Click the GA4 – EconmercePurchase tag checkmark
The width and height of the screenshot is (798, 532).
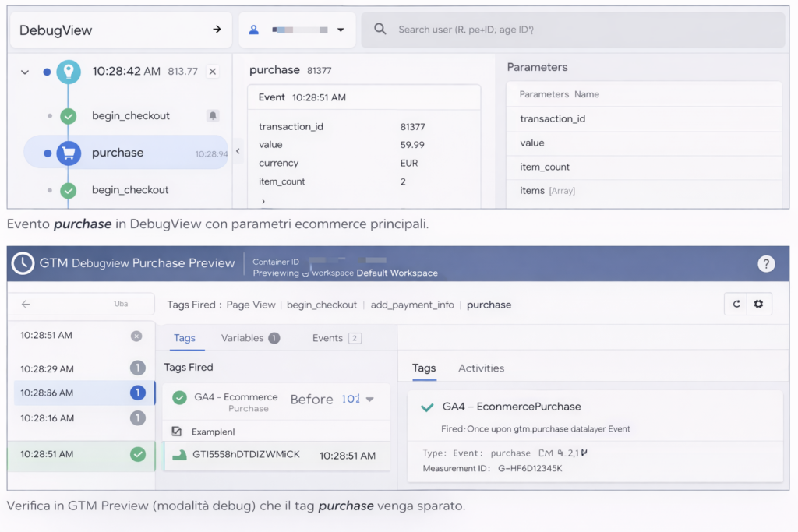point(427,407)
